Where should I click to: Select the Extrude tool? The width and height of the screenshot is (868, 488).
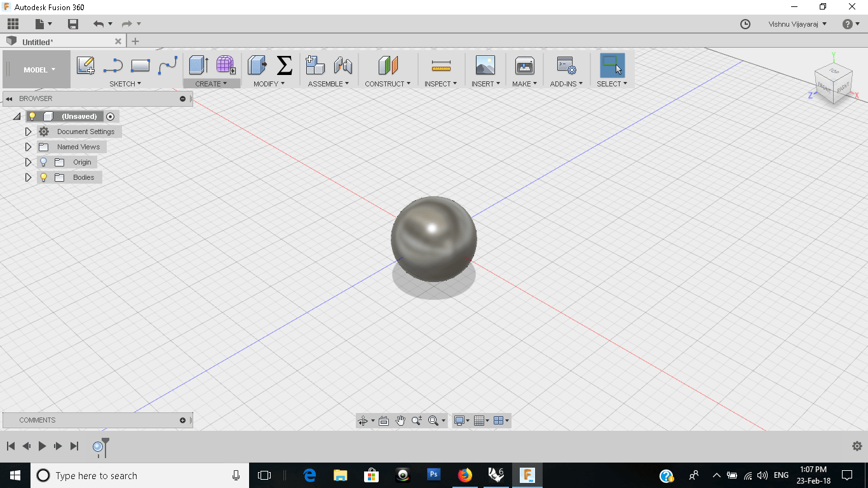(x=199, y=65)
